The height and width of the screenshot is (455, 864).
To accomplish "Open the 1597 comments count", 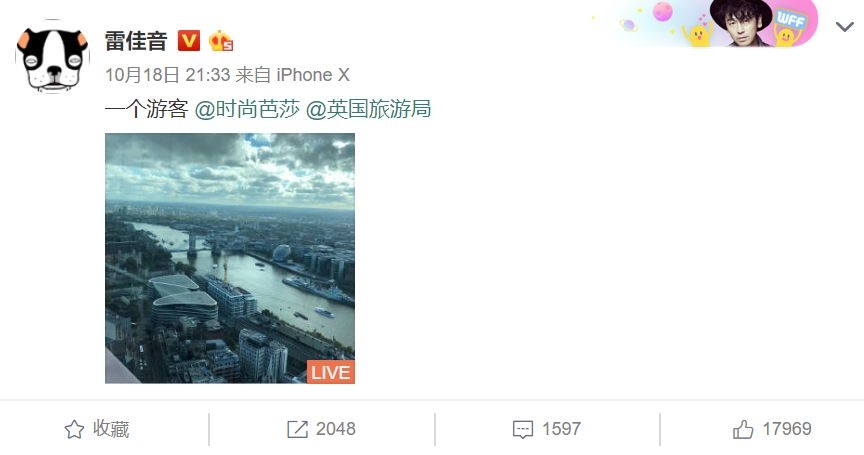I will [561, 429].
